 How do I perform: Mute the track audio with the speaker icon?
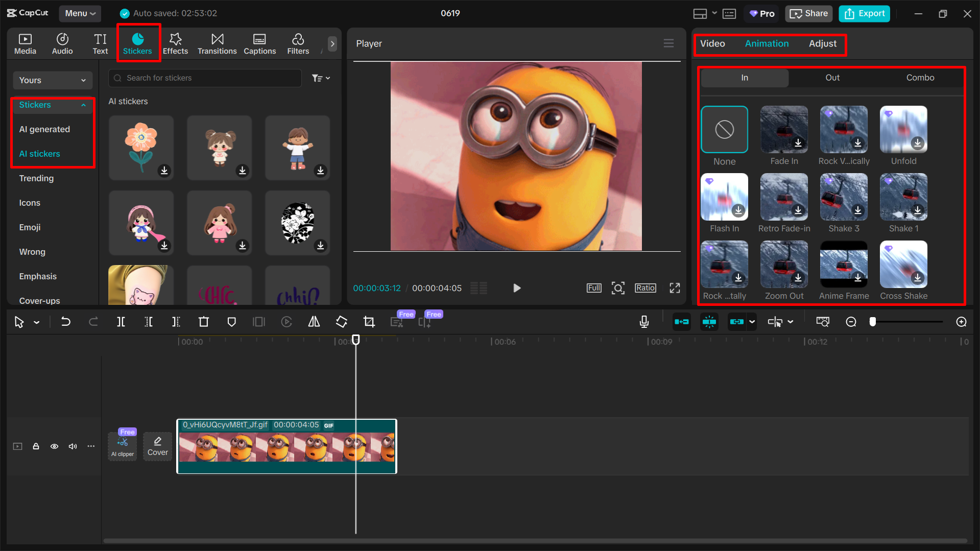click(73, 446)
